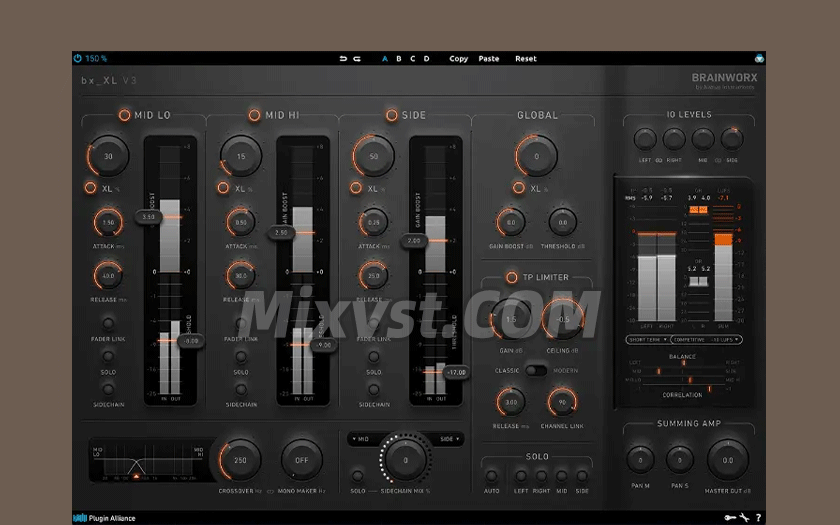This screenshot has height=525, width=840.
Task: Toggle the MID LO band power button
Action: point(125,115)
